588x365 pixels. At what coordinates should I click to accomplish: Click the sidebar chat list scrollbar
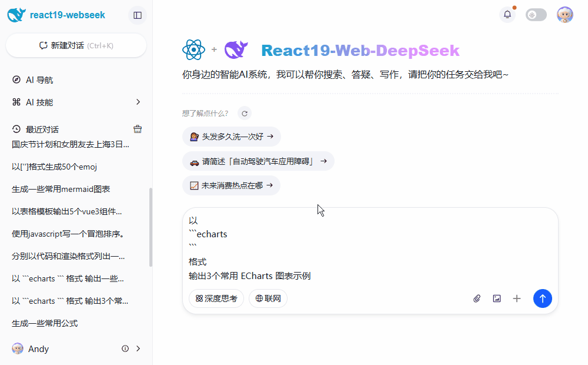[151, 227]
